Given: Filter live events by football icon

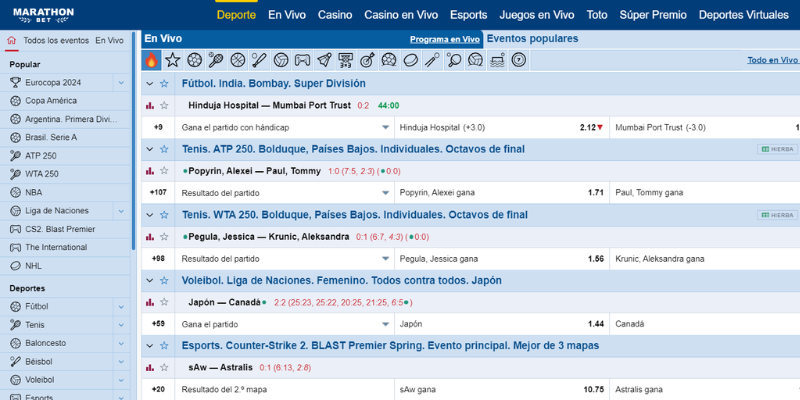Looking at the screenshot, I should (x=194, y=60).
